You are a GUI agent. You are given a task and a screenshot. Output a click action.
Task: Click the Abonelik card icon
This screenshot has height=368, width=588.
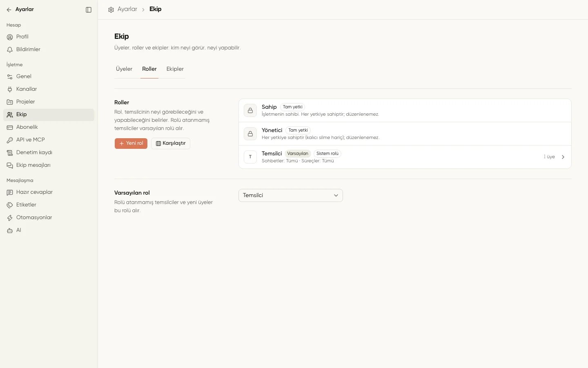(10, 128)
